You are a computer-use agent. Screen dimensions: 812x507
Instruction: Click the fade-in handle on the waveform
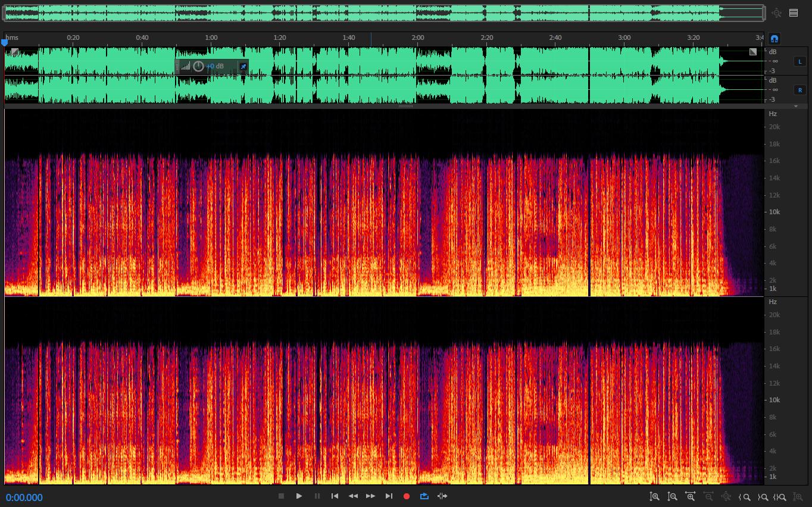point(15,52)
